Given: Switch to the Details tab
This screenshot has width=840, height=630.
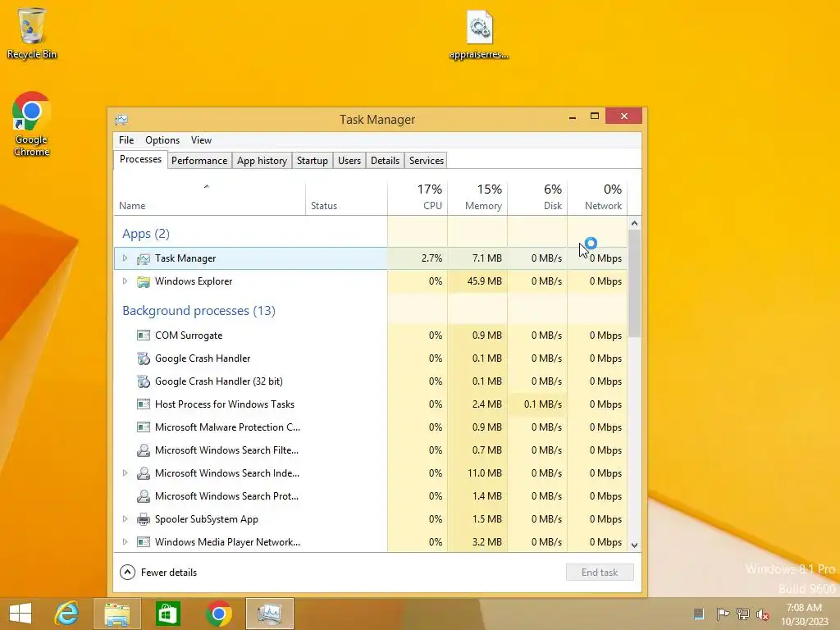Looking at the screenshot, I should (386, 161).
